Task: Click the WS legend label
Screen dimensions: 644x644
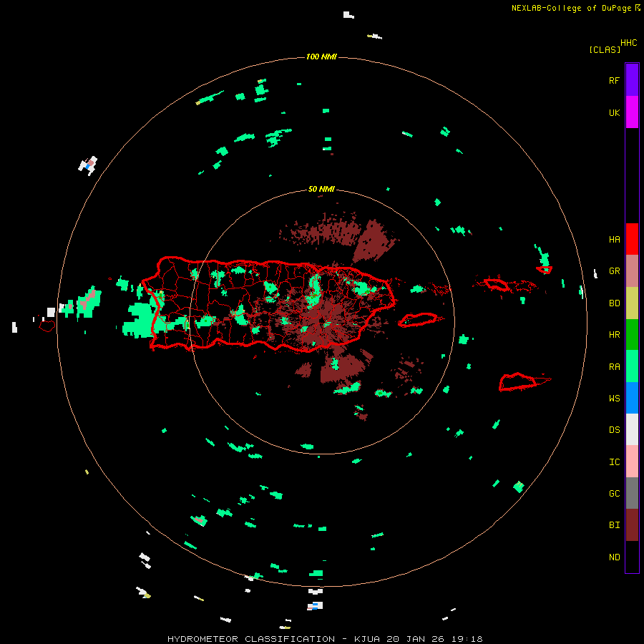Action: pos(614,398)
